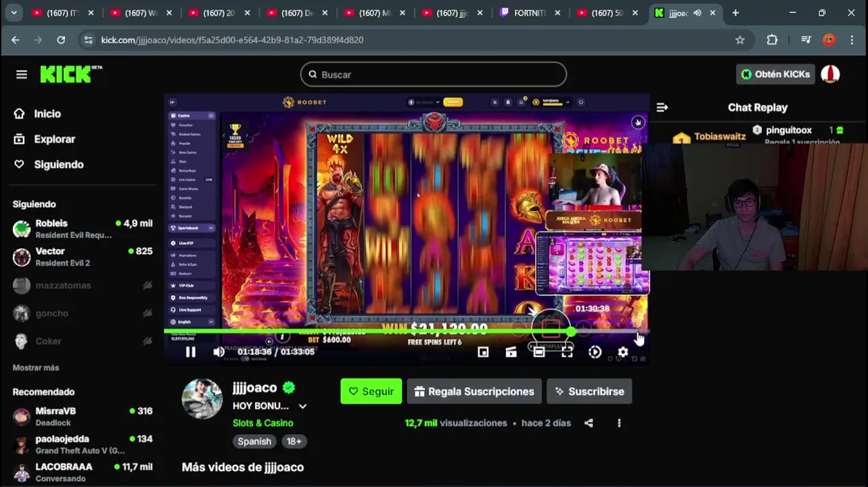868x487 pixels.
Task: Click into the Buscar search field
Action: point(433,74)
